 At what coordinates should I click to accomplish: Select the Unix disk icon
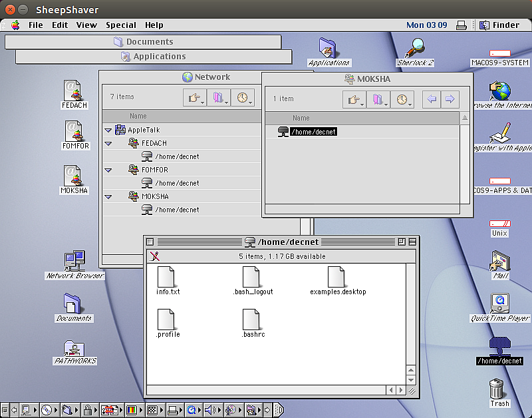point(500,229)
